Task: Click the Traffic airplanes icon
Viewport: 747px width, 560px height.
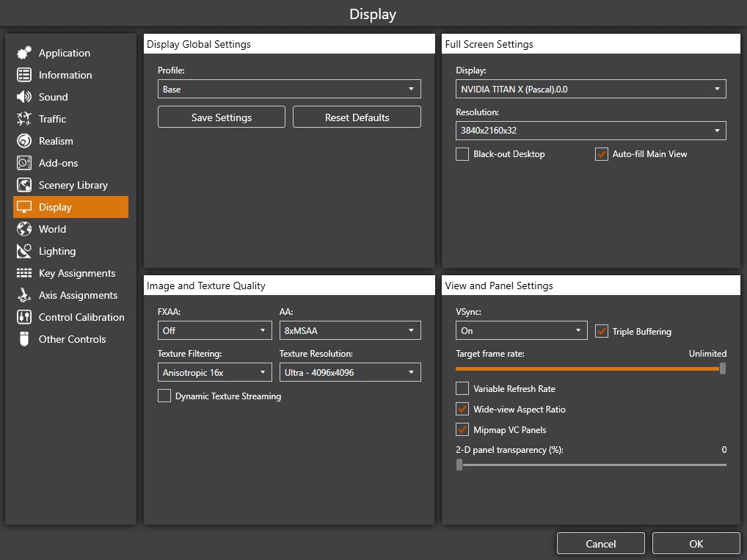Action: (x=23, y=119)
